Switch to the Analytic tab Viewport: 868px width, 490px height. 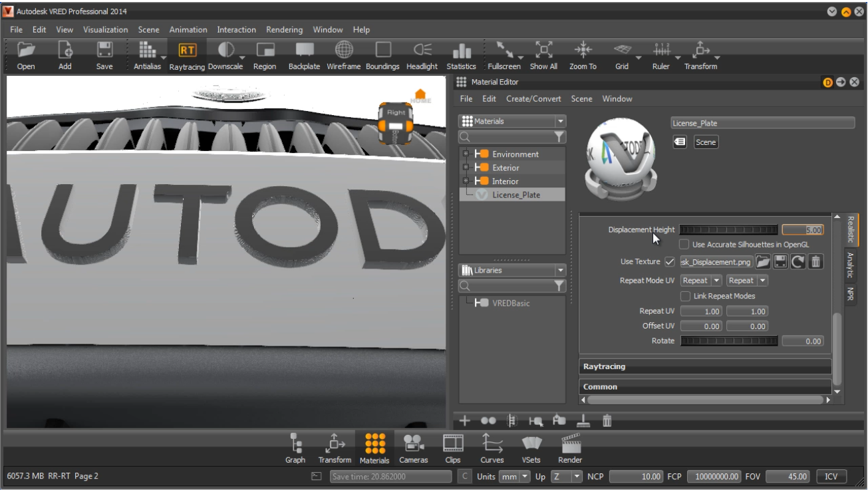(850, 265)
